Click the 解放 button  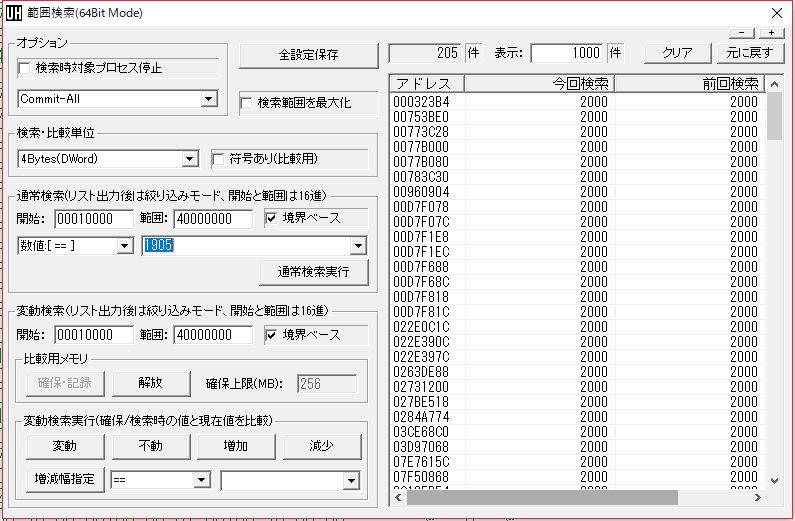tap(151, 383)
